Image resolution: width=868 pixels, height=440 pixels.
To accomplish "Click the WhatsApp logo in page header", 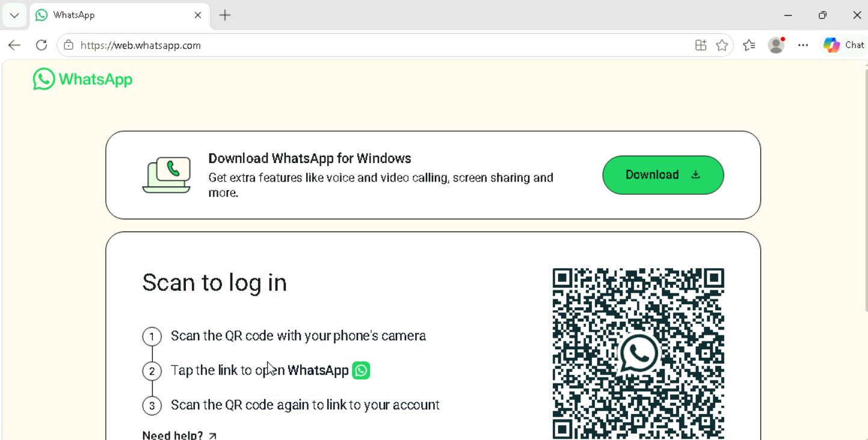I will [x=82, y=79].
